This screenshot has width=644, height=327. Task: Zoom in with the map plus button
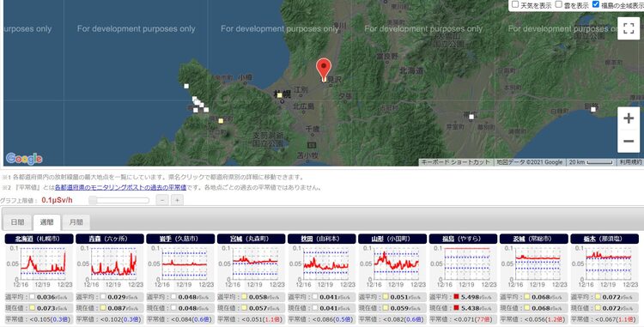click(x=629, y=118)
